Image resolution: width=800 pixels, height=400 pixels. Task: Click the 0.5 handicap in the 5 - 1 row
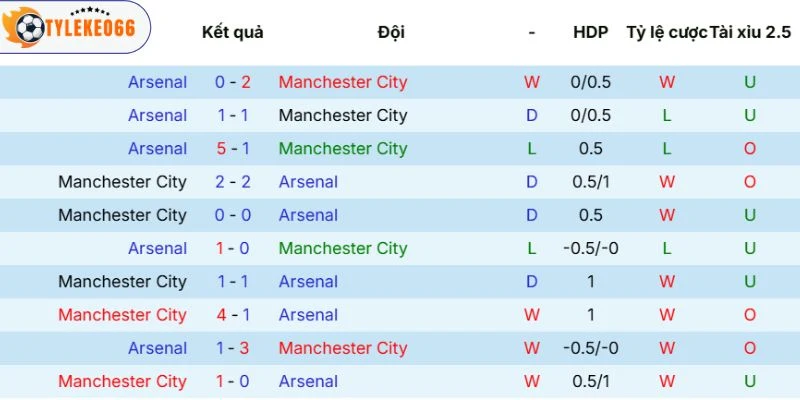591,148
